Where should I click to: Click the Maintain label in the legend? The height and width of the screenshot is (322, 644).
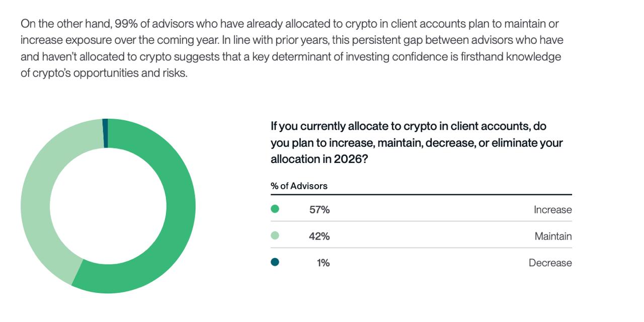(x=553, y=236)
